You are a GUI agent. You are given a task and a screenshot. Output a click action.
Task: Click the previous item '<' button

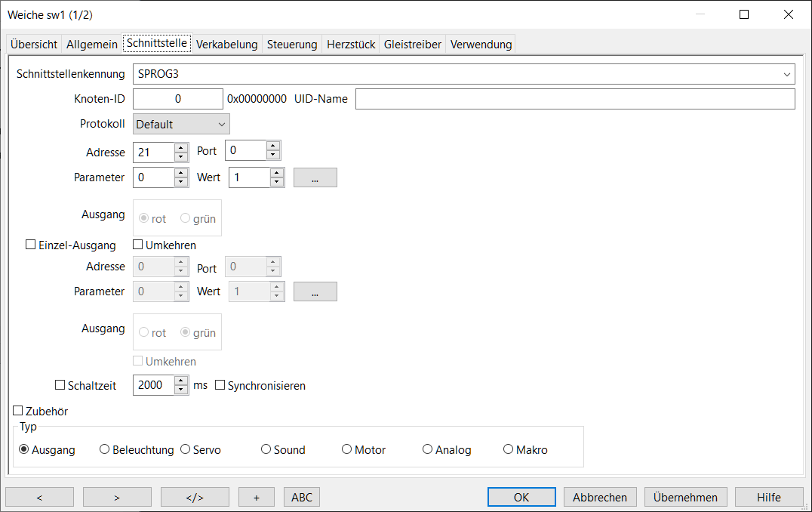39,497
